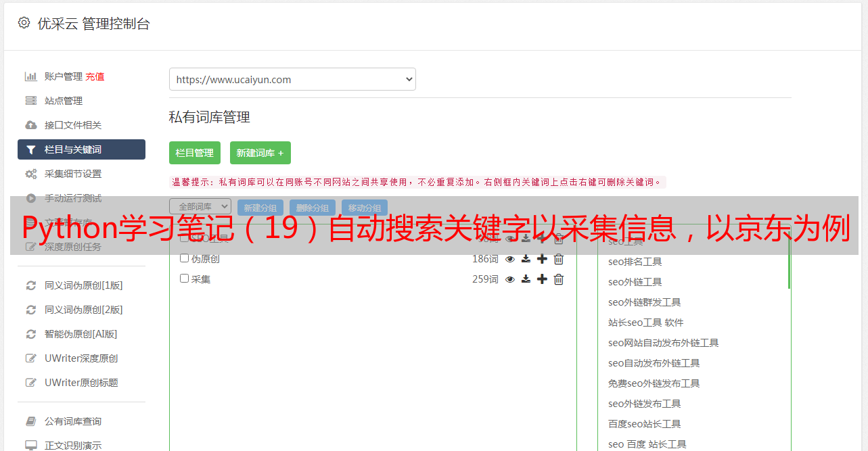The image size is (868, 451).
Task: Select keyword seo自动发布外链工具
Action: [654, 363]
